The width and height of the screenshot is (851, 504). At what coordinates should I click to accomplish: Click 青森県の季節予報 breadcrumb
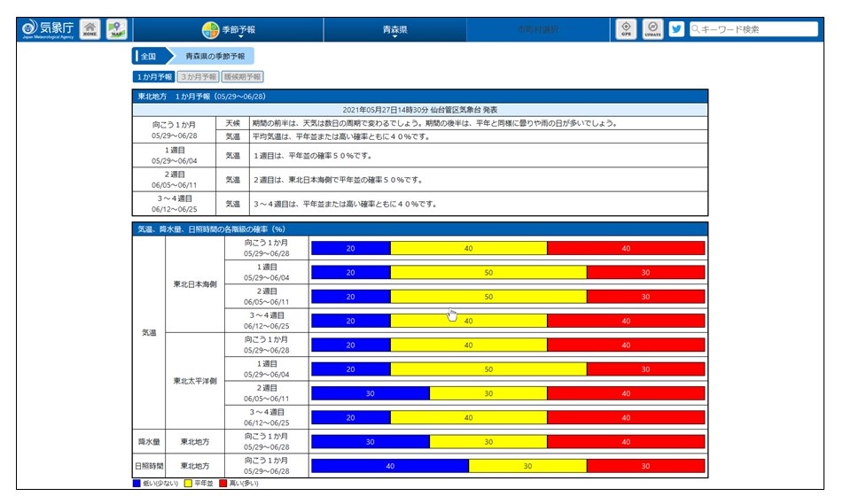215,56
